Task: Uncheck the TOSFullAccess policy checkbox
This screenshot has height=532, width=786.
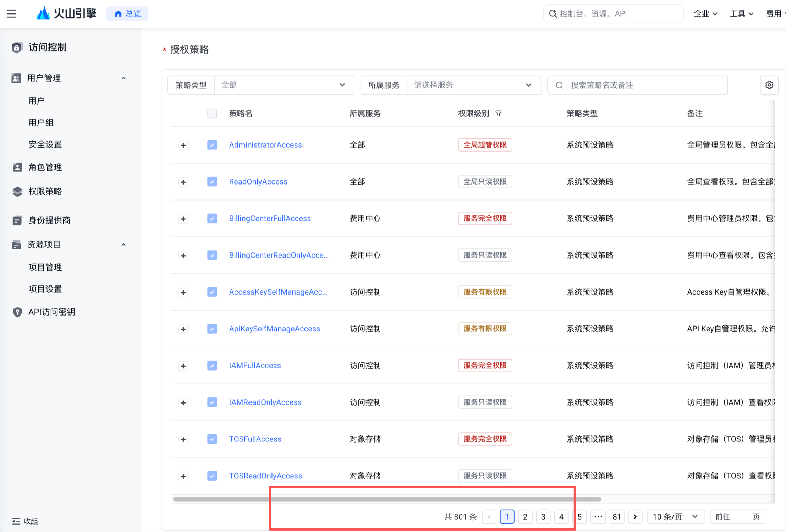Action: tap(212, 439)
